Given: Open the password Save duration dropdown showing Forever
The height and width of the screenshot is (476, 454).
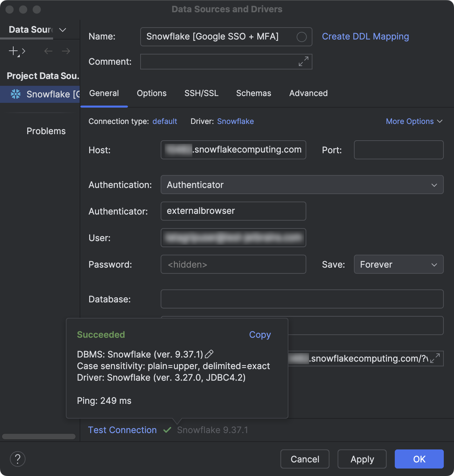Looking at the screenshot, I should 434,265.
